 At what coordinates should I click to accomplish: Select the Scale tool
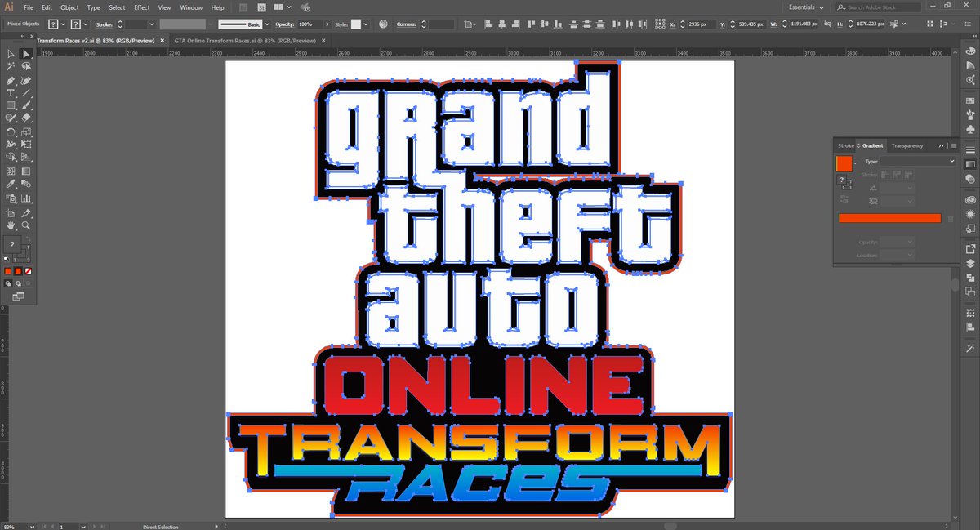[26, 131]
